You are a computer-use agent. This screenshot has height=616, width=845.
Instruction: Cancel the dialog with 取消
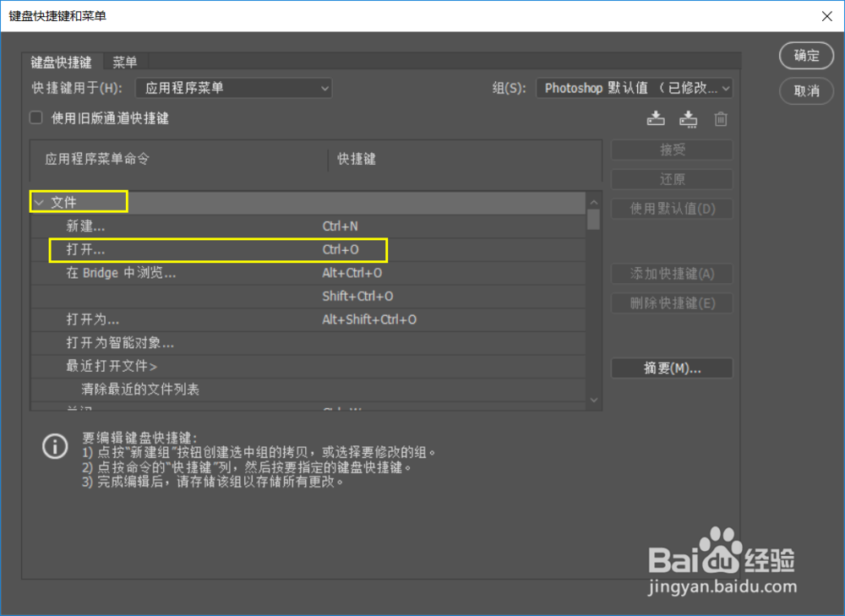[x=805, y=91]
